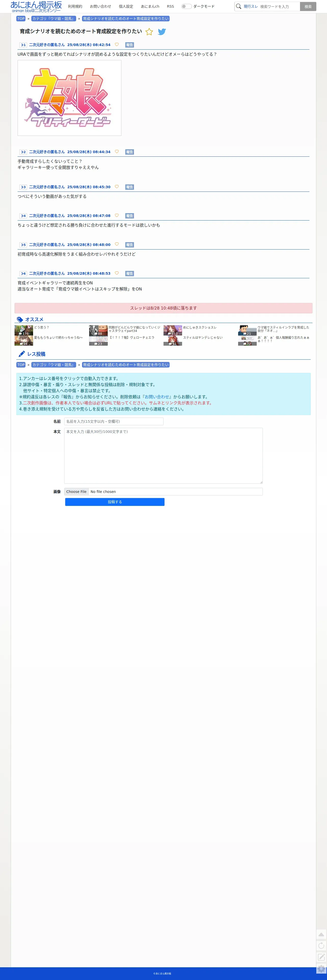The image size is (327, 980).
Task: Click the >>4 anchor number
Action: point(23,216)
